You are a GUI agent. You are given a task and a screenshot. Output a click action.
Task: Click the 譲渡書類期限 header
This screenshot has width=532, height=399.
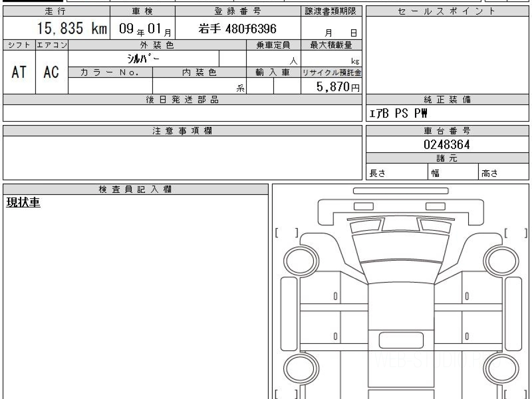coord(331,12)
